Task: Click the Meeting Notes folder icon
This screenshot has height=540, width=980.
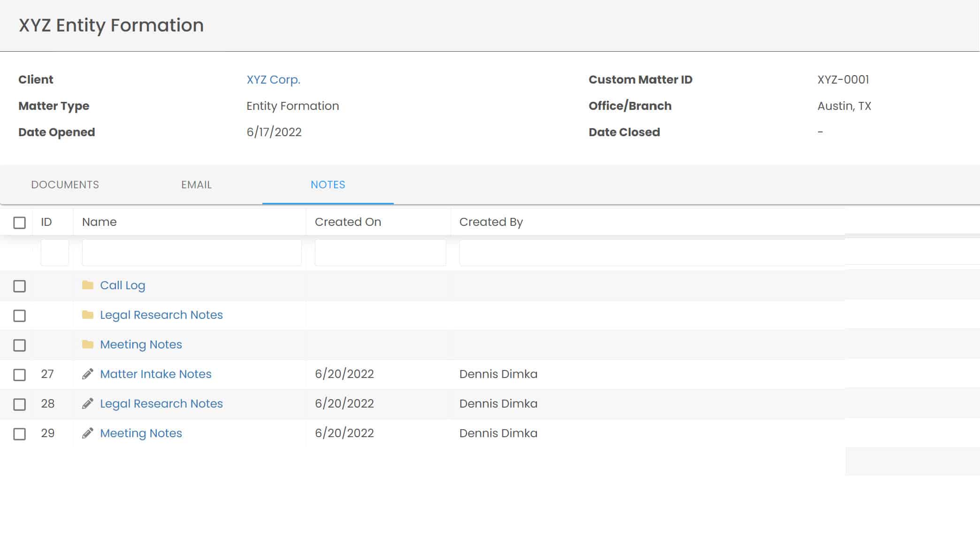Action: 88,344
